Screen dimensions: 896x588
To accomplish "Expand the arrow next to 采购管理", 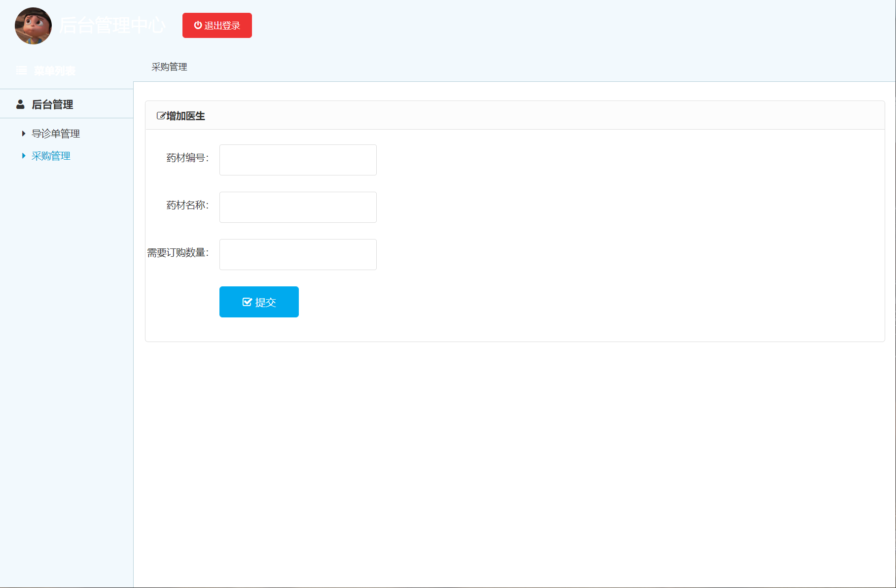I will pyautogui.click(x=23, y=156).
